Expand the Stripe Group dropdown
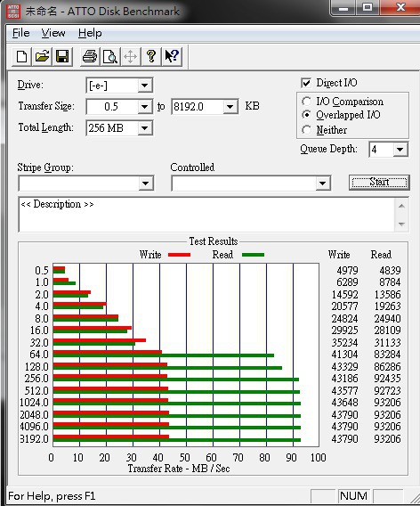 point(145,184)
